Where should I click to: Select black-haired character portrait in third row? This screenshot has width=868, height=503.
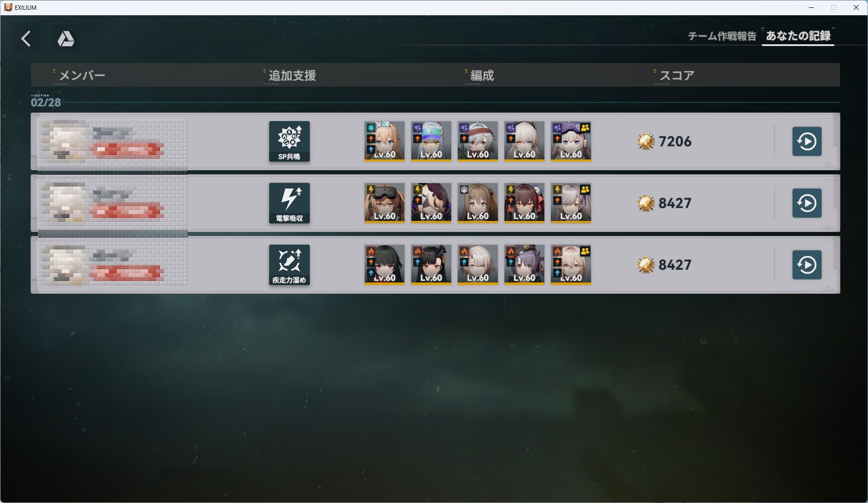384,265
